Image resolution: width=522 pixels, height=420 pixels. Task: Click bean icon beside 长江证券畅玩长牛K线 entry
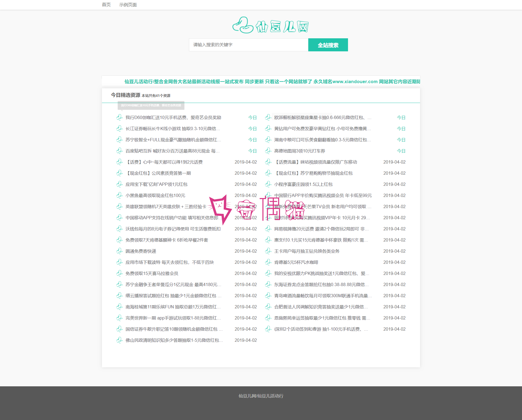[120, 128]
